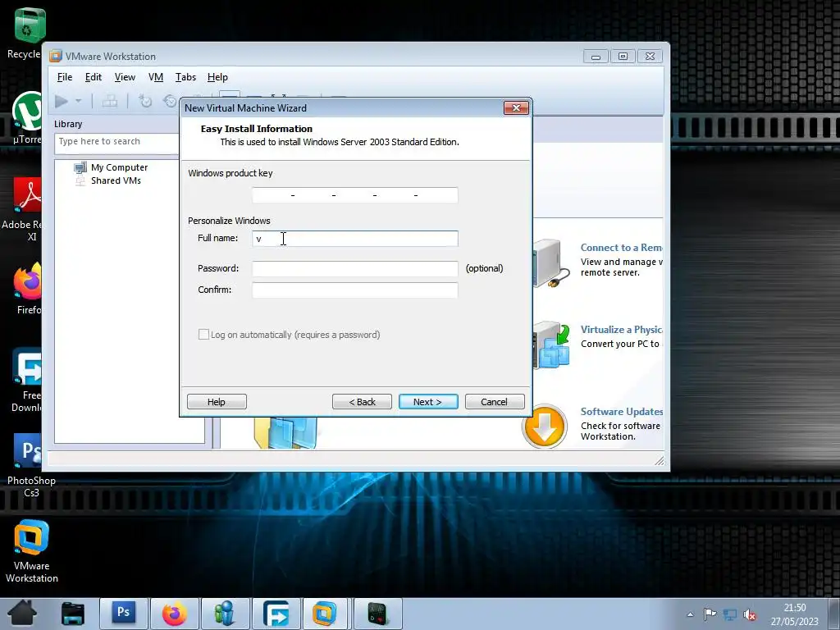Click the revert snapshot icon in toolbar
Image resolution: width=840 pixels, height=630 pixels.
pos(170,101)
